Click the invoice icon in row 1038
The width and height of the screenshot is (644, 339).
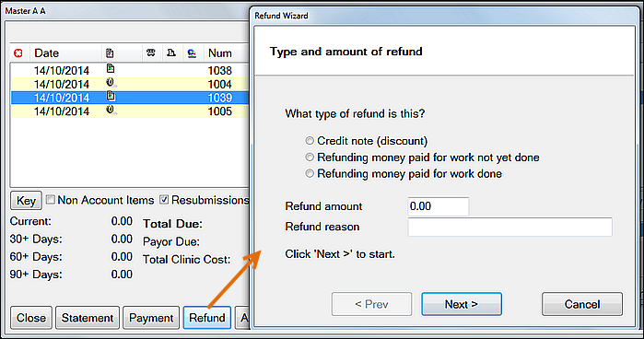coord(110,68)
